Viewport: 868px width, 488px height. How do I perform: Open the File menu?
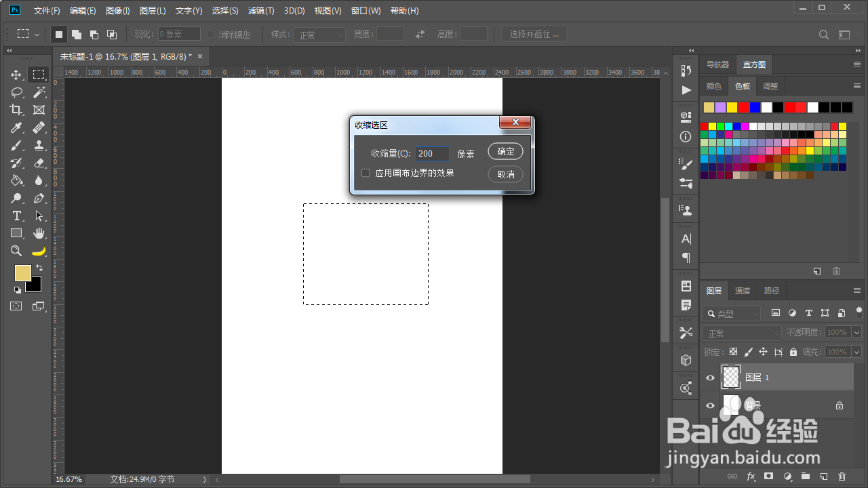click(x=47, y=11)
